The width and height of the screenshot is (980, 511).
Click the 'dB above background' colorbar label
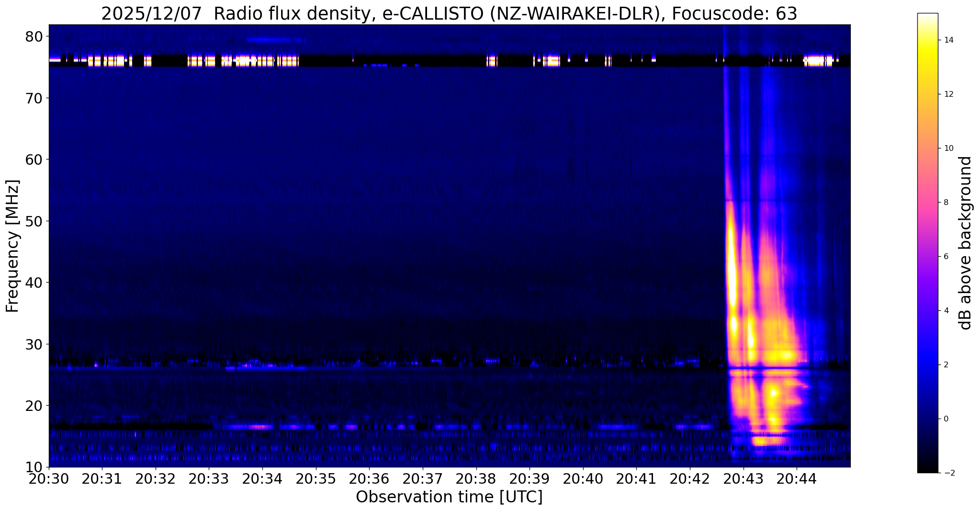pyautogui.click(x=966, y=243)
